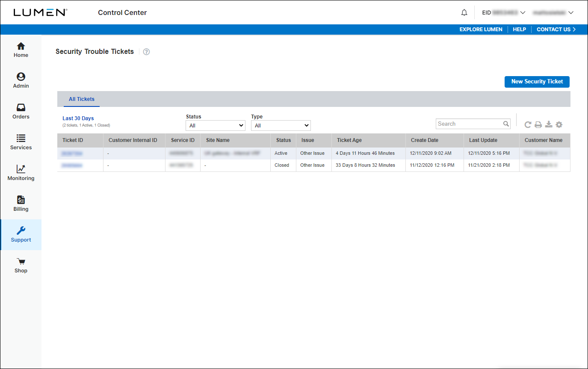Switch to the All Tickets tab
This screenshot has height=369, width=588.
point(82,99)
